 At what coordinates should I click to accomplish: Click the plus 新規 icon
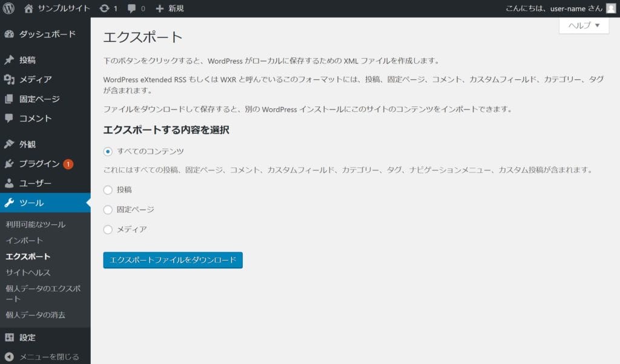(x=160, y=8)
